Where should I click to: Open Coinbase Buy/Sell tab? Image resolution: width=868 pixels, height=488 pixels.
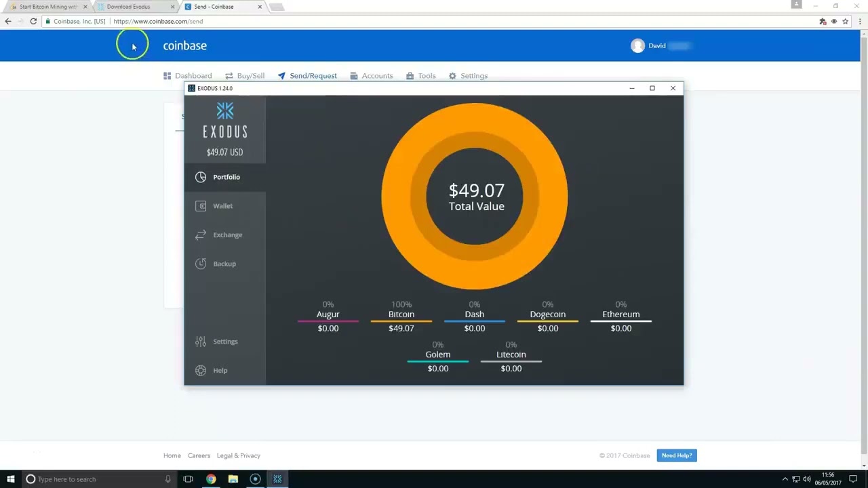tap(245, 76)
